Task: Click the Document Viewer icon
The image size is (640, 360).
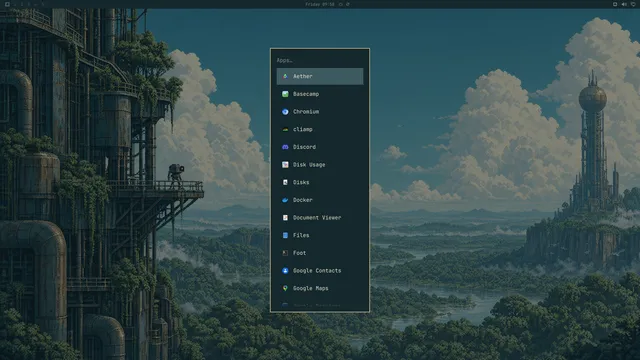Action: pyautogui.click(x=285, y=218)
